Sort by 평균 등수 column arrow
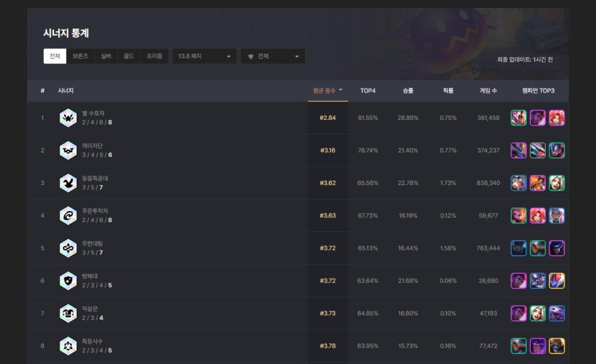Screen dimensions: 596x364 340,90
